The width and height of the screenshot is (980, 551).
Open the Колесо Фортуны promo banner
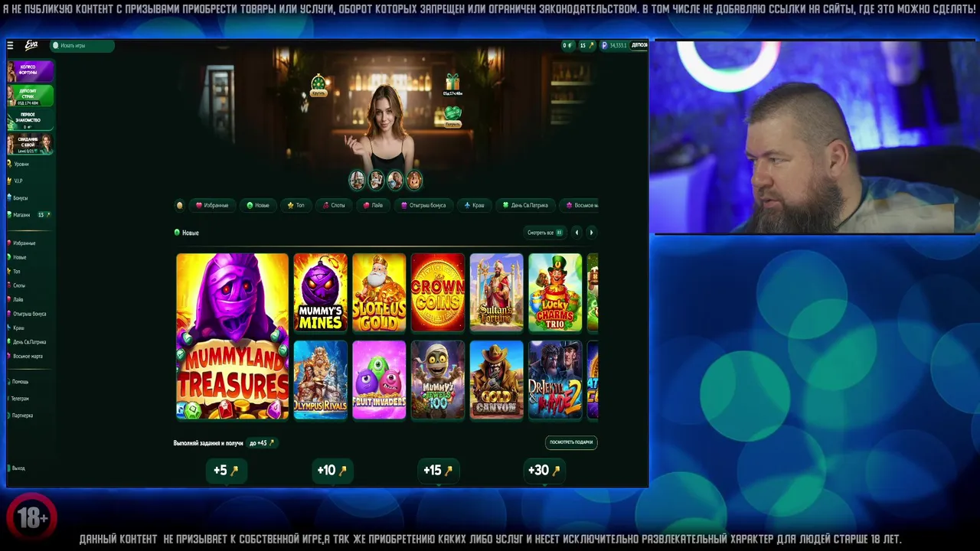click(x=30, y=70)
